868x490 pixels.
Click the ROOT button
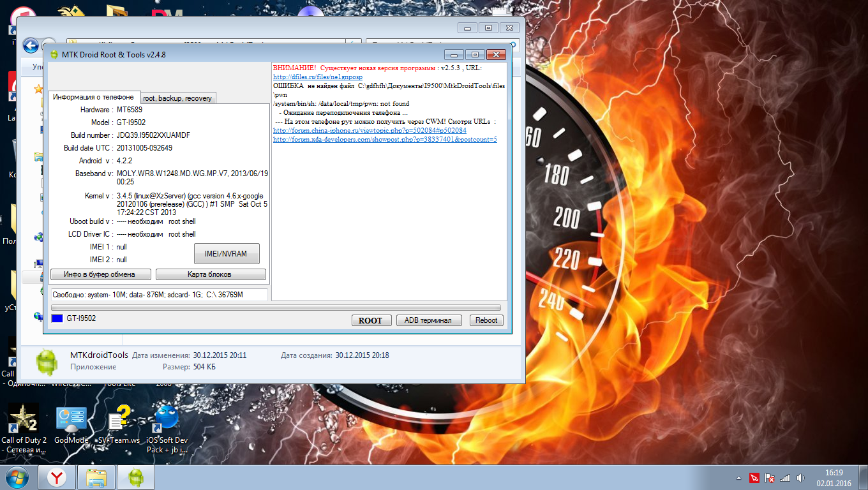(x=370, y=320)
